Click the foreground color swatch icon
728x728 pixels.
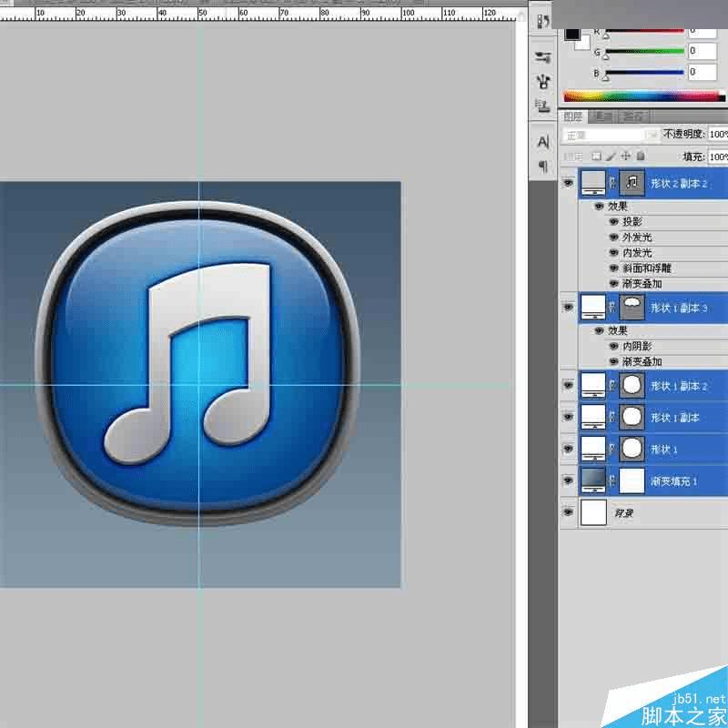571,36
